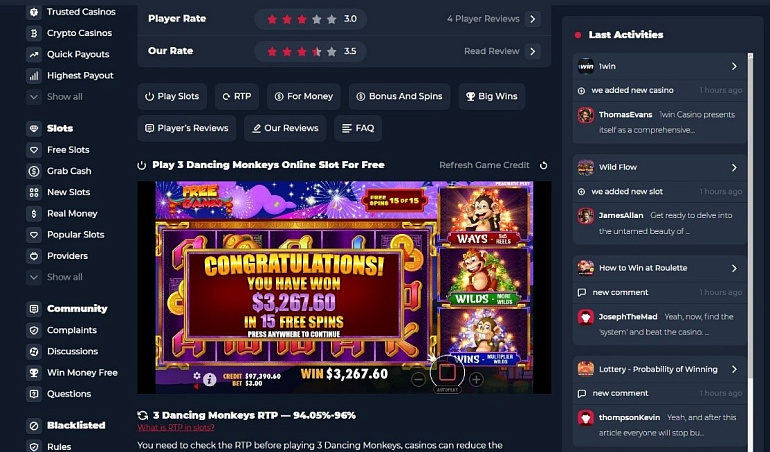Increase bet with plus button

[476, 379]
